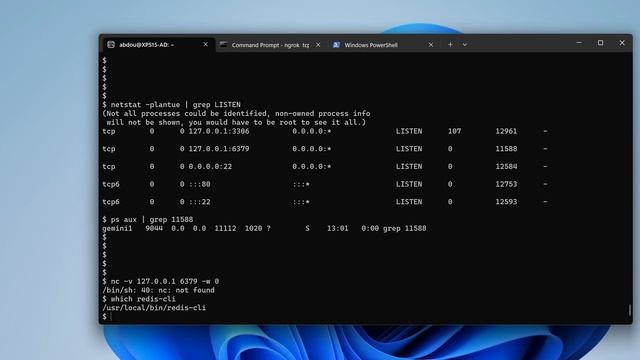Minimize the terminal window

[579, 43]
